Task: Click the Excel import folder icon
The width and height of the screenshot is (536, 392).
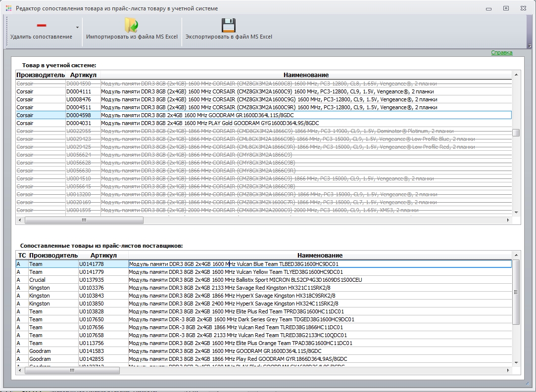Action: tap(132, 25)
